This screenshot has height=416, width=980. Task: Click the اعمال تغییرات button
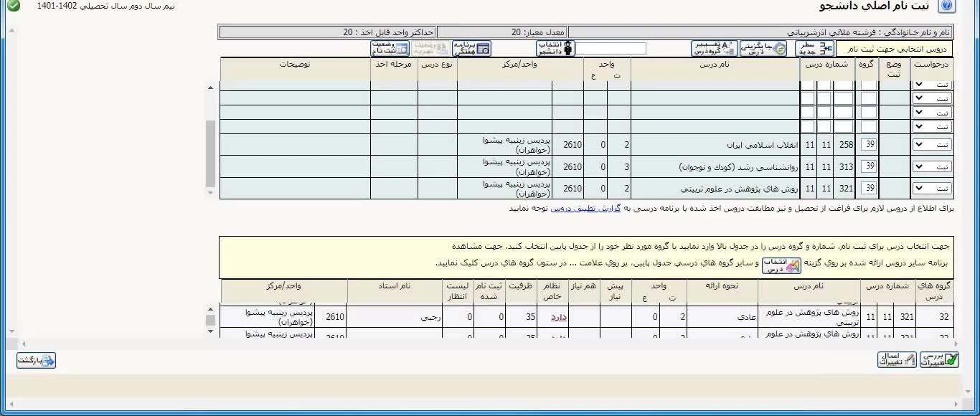point(897,360)
